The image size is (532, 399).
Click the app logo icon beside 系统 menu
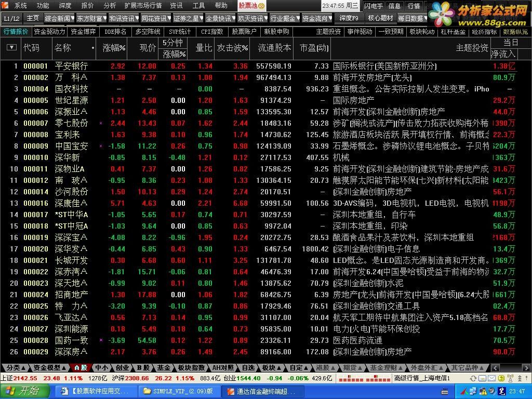click(x=4, y=5)
